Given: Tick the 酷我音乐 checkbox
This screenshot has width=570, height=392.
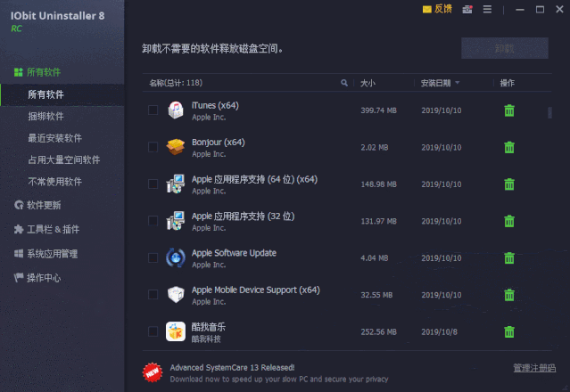Looking at the screenshot, I should (x=153, y=331).
